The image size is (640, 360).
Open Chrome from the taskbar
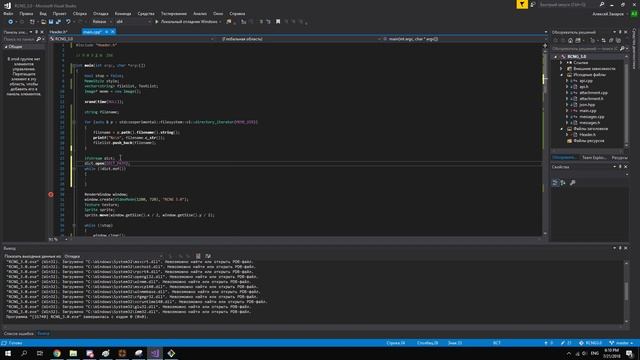tap(57, 353)
